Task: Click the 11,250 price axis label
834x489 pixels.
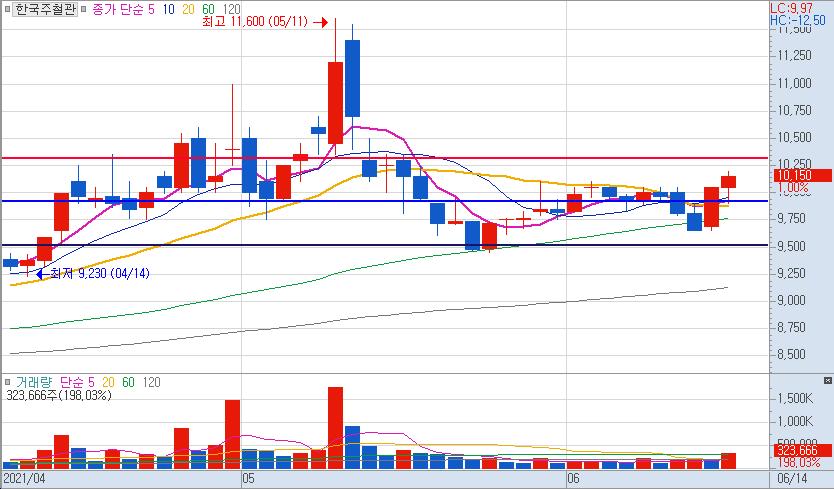Action: 794,55
